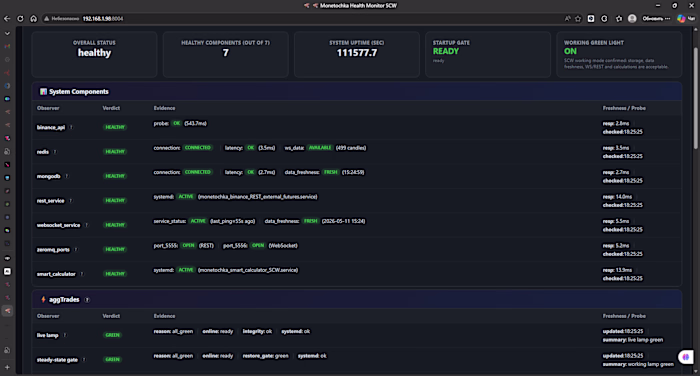Click the HEALTHY badge for binance_api

pyautogui.click(x=115, y=127)
